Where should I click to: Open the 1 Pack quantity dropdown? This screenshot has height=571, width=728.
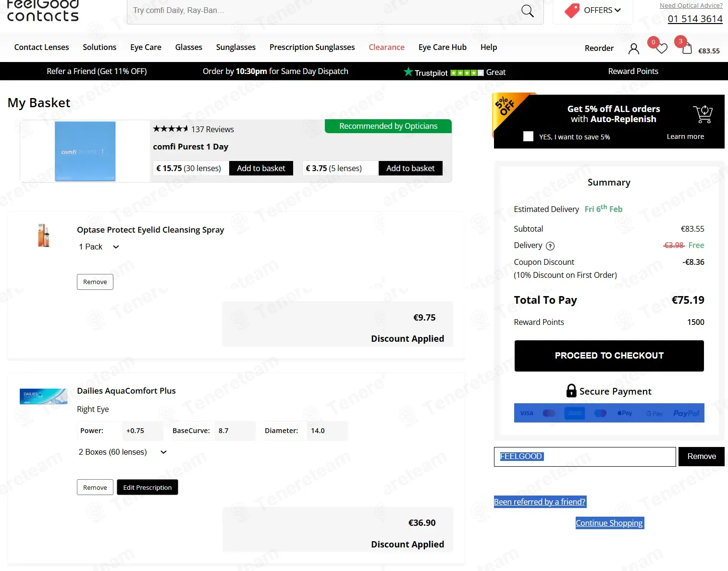[99, 247]
